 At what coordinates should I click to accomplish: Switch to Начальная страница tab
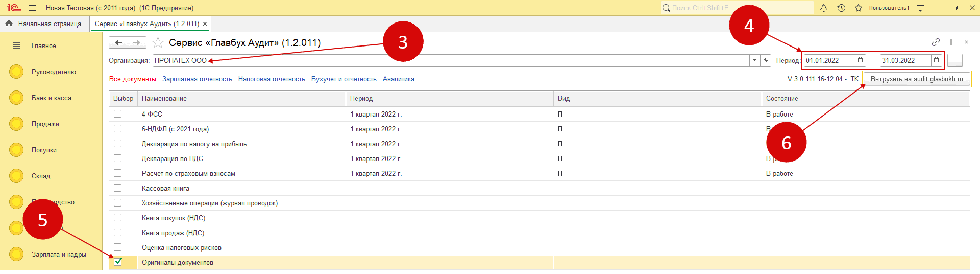[44, 24]
